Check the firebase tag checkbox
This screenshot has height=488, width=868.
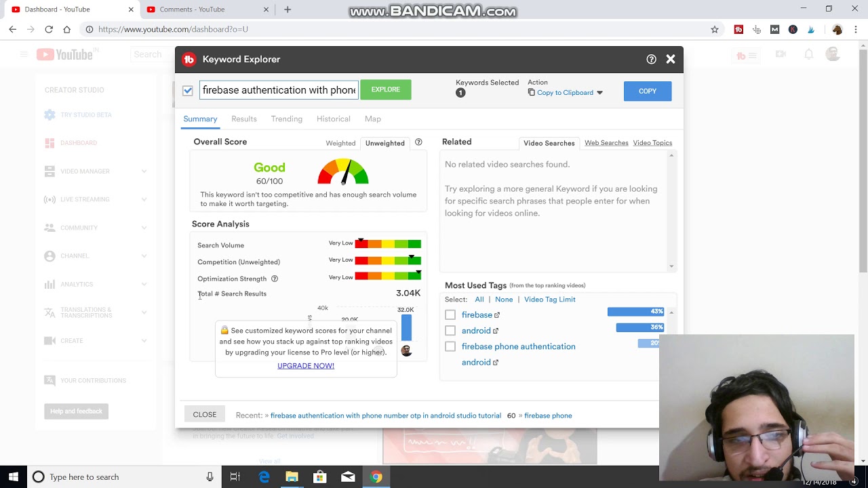coord(450,314)
